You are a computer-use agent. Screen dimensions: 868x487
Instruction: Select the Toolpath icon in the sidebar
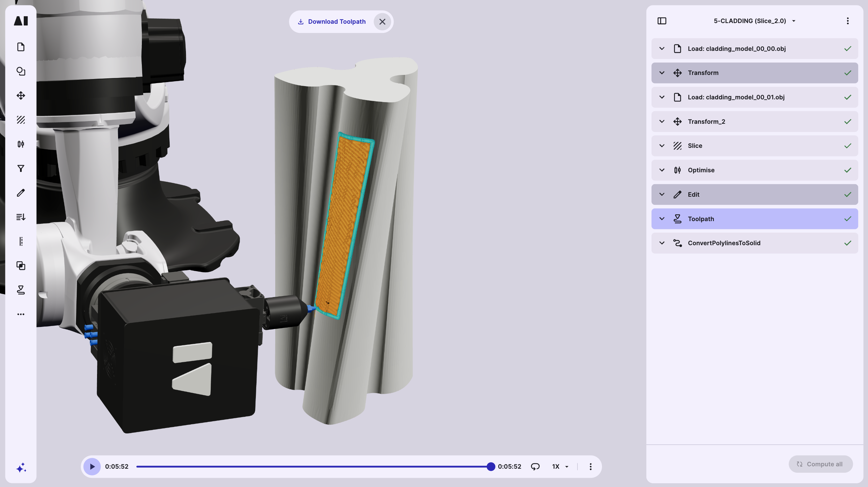click(21, 290)
